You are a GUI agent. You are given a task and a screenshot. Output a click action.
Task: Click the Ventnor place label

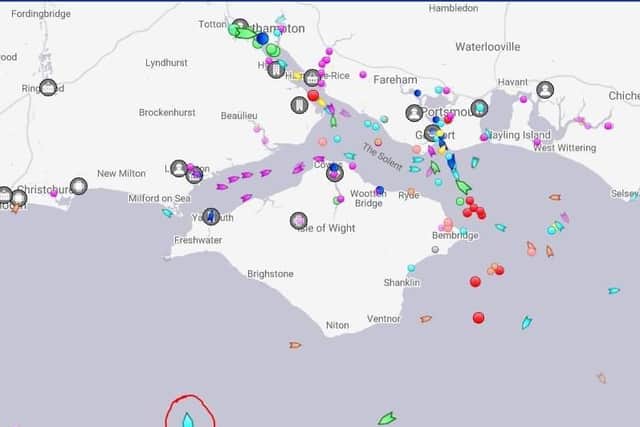coord(383,319)
